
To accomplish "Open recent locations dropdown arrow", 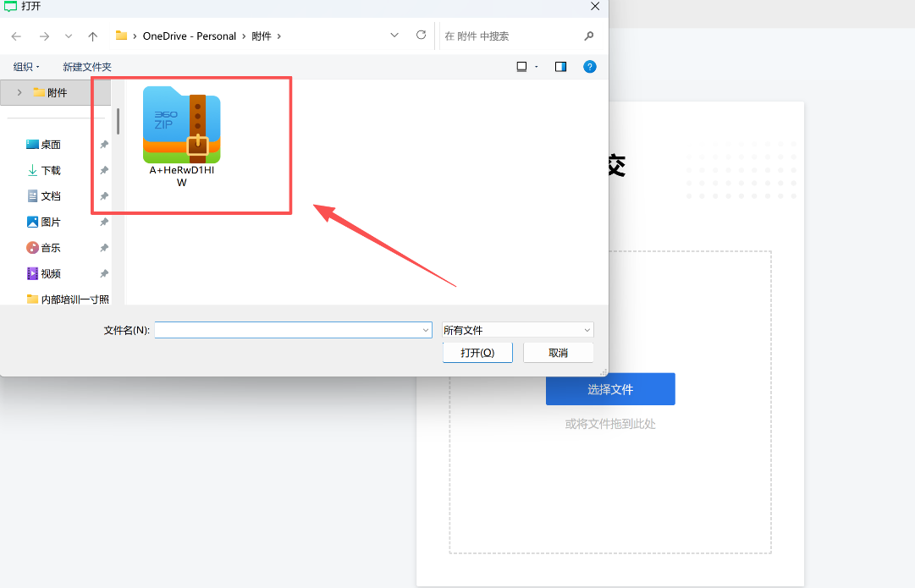I will (x=69, y=36).
